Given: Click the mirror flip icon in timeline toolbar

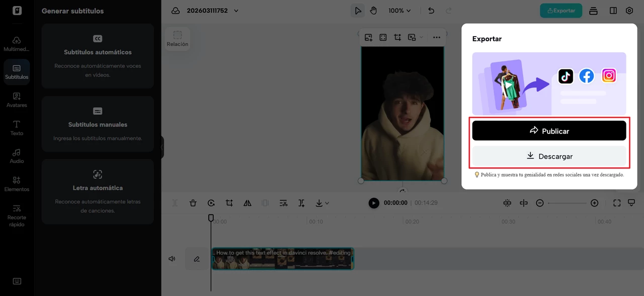Looking at the screenshot, I should pyautogui.click(x=247, y=203).
